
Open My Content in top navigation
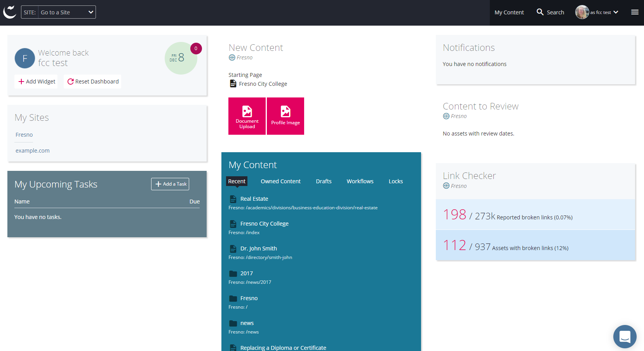(509, 12)
